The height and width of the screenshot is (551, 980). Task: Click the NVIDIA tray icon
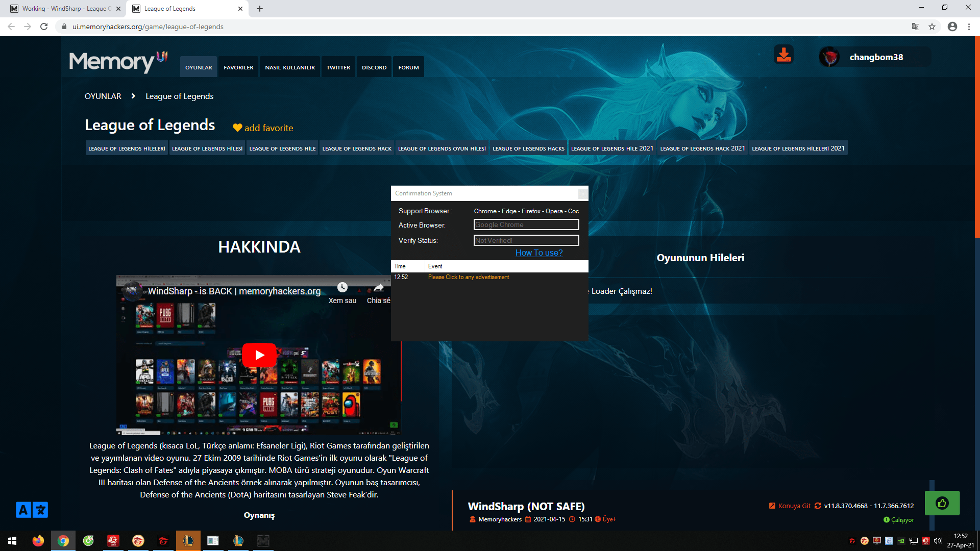[x=901, y=541]
